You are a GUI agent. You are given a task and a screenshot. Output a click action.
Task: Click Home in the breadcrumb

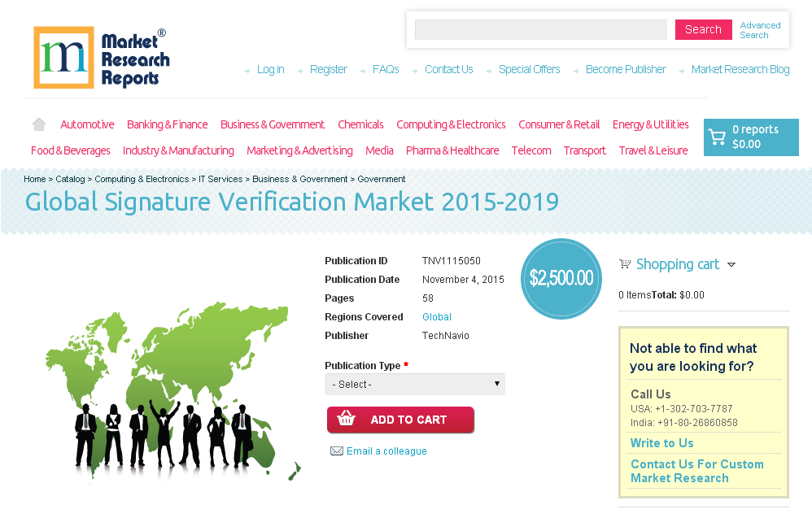tap(35, 179)
